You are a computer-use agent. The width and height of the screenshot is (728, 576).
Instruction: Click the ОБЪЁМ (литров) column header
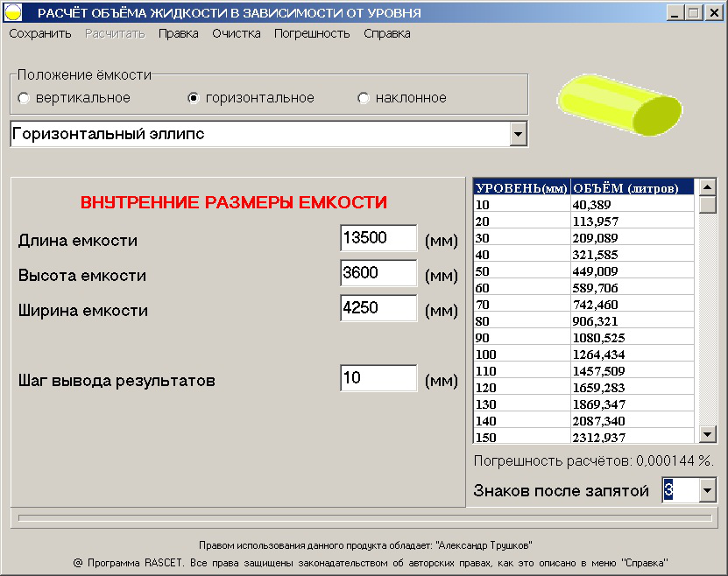[x=631, y=187]
